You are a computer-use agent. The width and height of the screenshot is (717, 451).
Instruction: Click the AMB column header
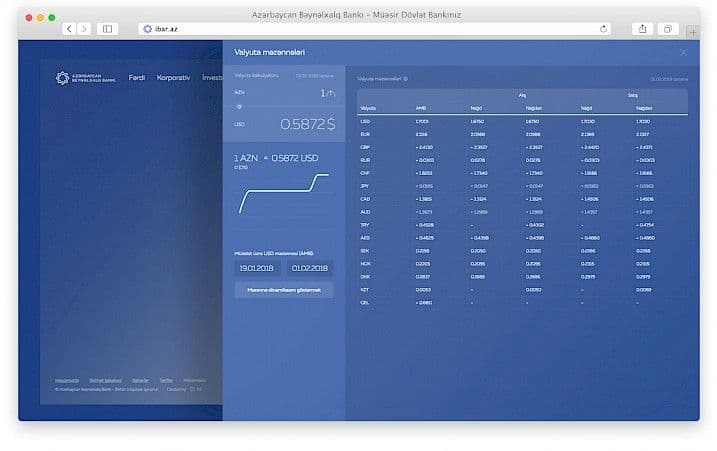point(421,108)
